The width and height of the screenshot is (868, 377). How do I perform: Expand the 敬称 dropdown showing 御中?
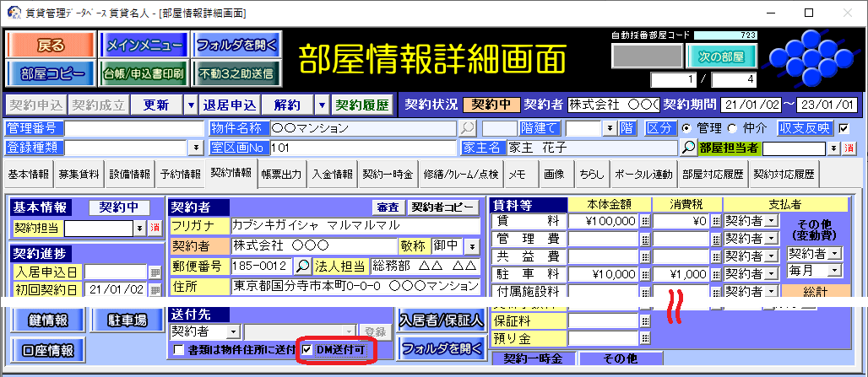pyautogui.click(x=472, y=246)
